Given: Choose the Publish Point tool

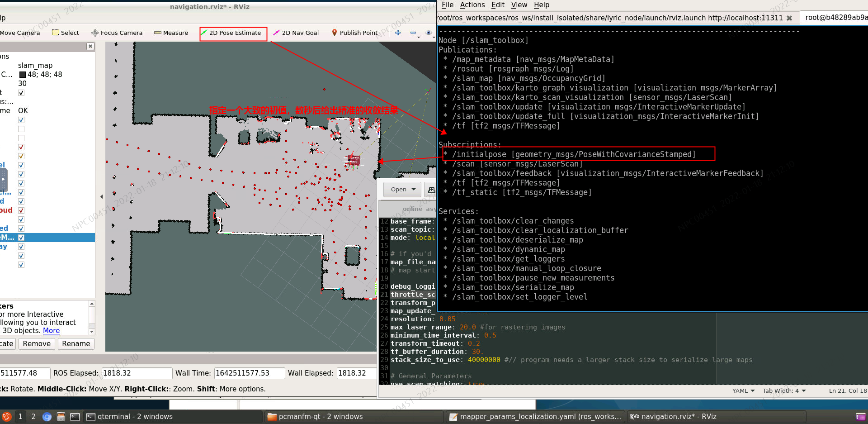Looking at the screenshot, I should pyautogui.click(x=354, y=33).
